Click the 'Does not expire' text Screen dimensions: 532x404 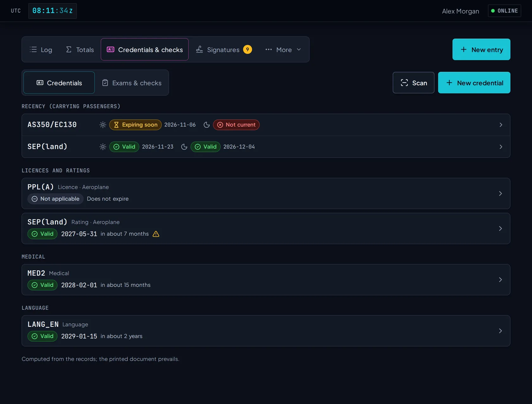pos(108,199)
